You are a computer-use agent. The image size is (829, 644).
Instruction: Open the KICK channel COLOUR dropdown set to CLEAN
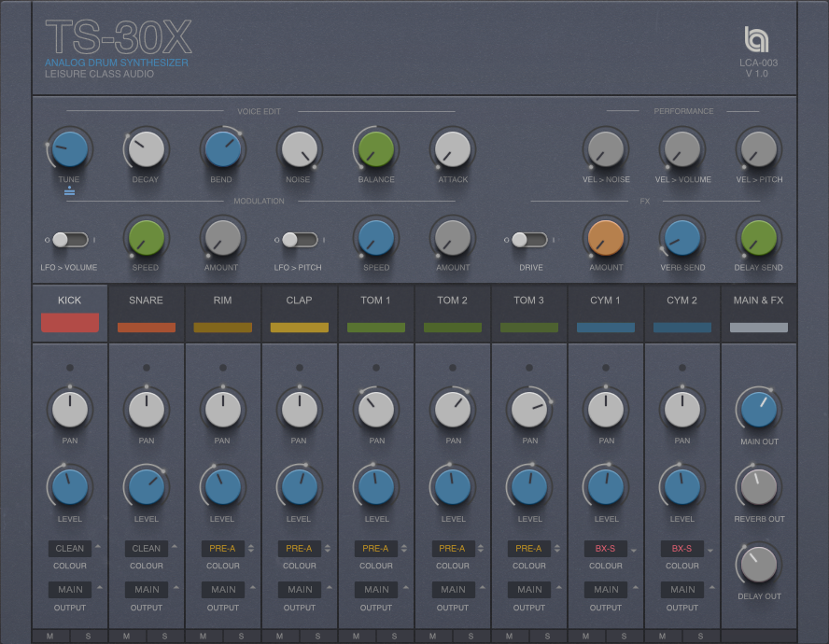coord(69,548)
